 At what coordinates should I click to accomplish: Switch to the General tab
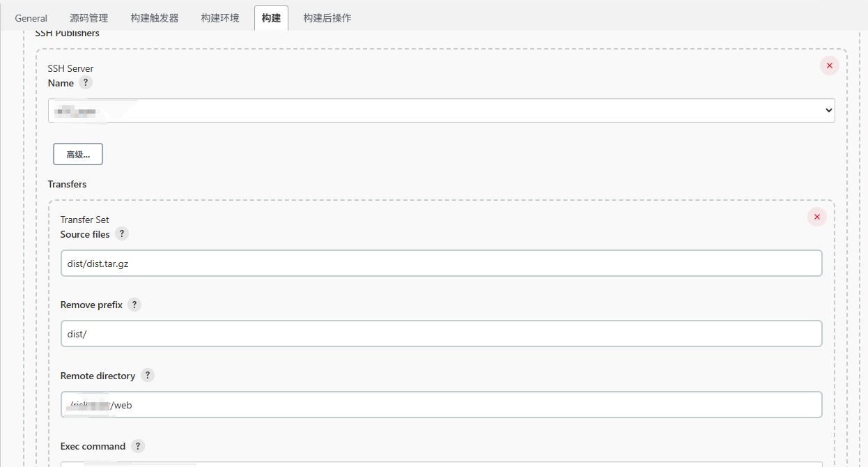(x=31, y=18)
